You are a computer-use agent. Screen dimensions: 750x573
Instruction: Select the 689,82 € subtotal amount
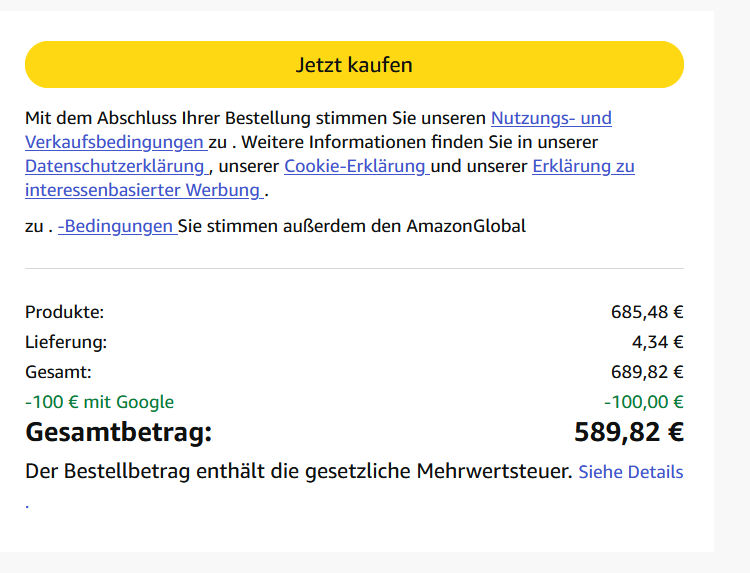click(646, 372)
